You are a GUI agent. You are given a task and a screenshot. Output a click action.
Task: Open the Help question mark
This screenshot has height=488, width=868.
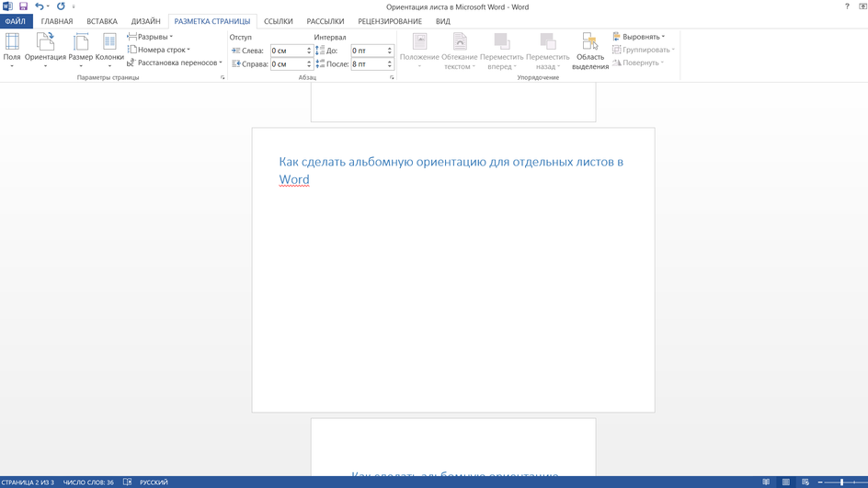tap(847, 6)
